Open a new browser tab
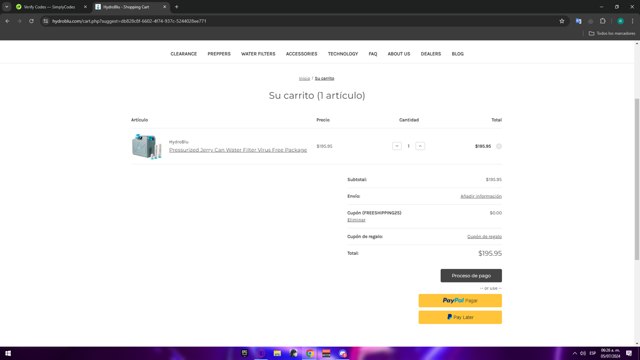The width and height of the screenshot is (640, 360). point(176,7)
